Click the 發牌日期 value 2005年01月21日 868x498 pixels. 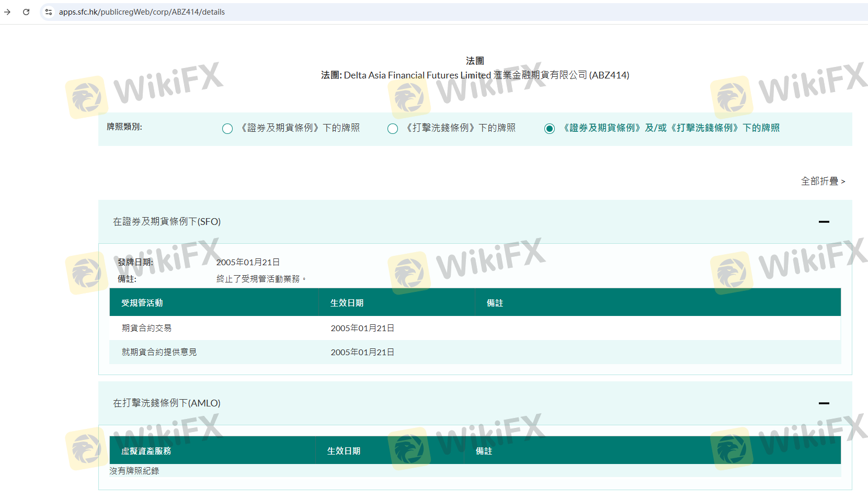248,262
